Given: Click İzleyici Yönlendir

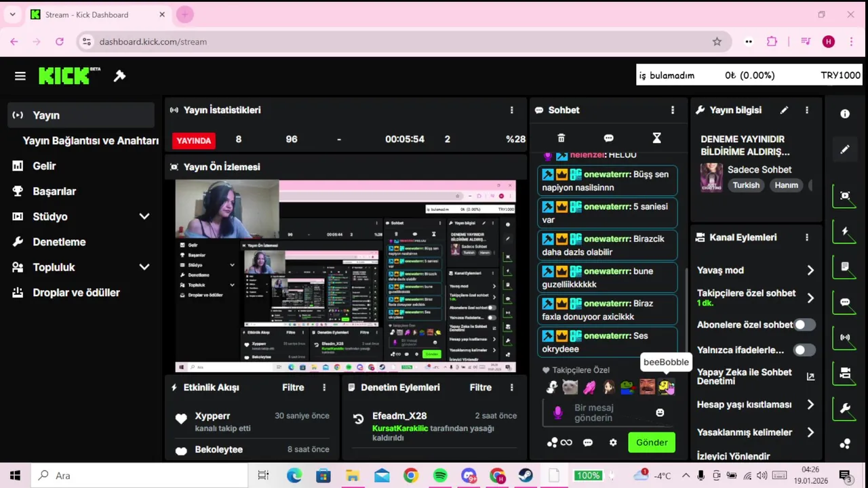Looking at the screenshot, I should pyautogui.click(x=734, y=456).
